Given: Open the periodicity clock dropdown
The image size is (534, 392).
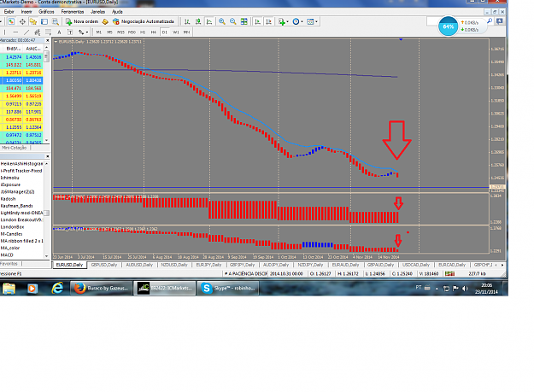Looking at the screenshot, I should click(x=297, y=21).
